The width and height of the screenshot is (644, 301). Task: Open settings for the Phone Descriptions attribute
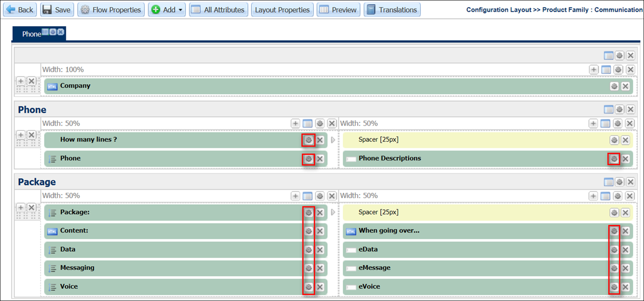(x=614, y=158)
